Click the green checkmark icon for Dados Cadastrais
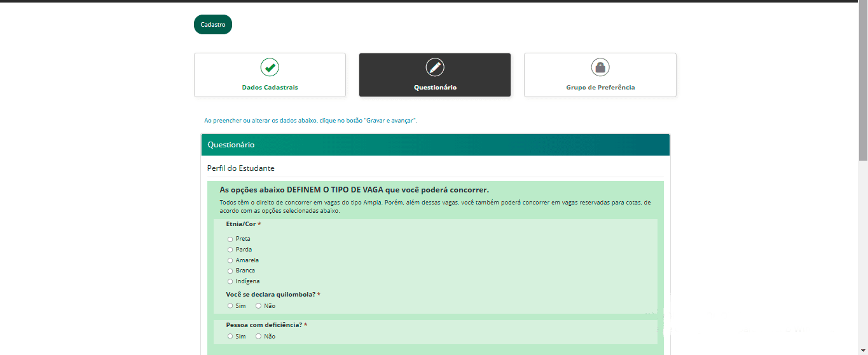Viewport: 868px width, 355px height. 270,67
